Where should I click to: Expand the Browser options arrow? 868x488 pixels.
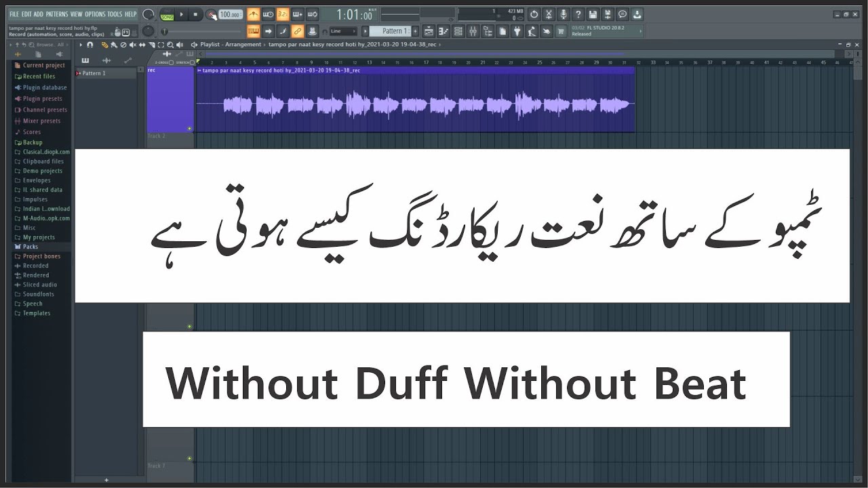point(10,45)
